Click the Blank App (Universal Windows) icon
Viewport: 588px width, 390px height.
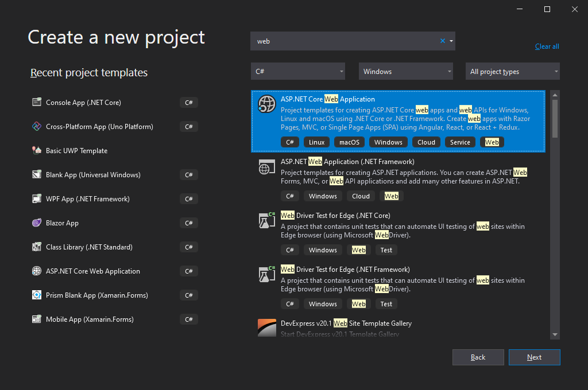(x=36, y=174)
